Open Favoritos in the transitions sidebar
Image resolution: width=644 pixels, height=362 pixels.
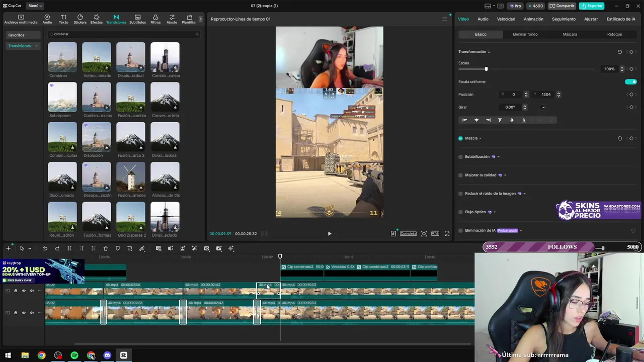tap(23, 35)
